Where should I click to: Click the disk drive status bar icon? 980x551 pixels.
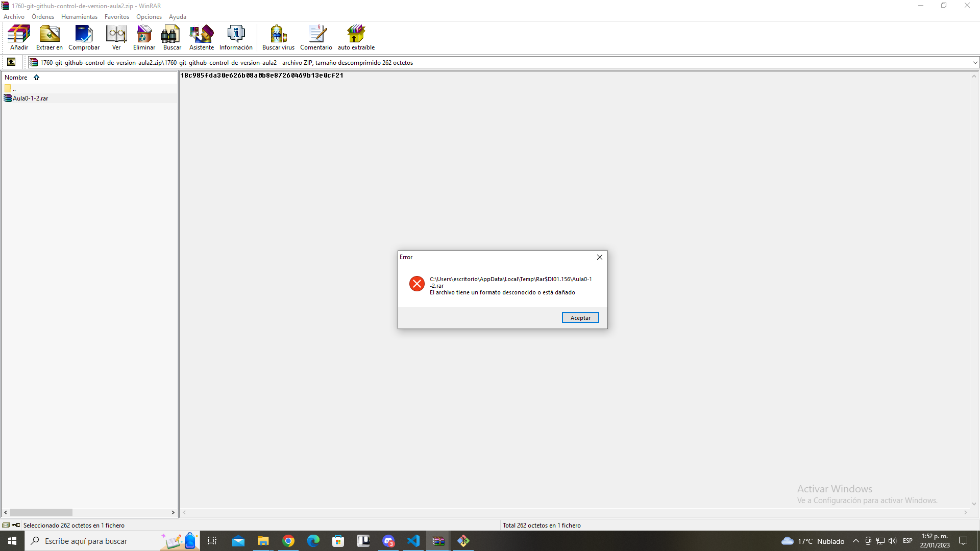pos(6,525)
